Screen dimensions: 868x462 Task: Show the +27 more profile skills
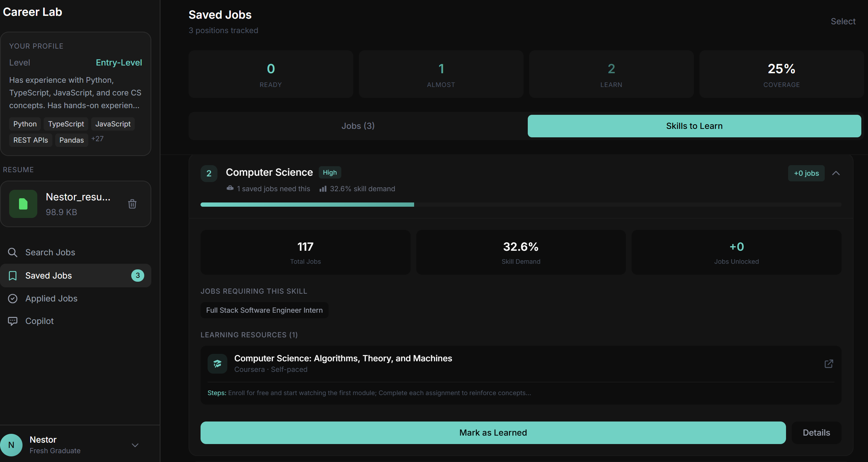pyautogui.click(x=97, y=139)
